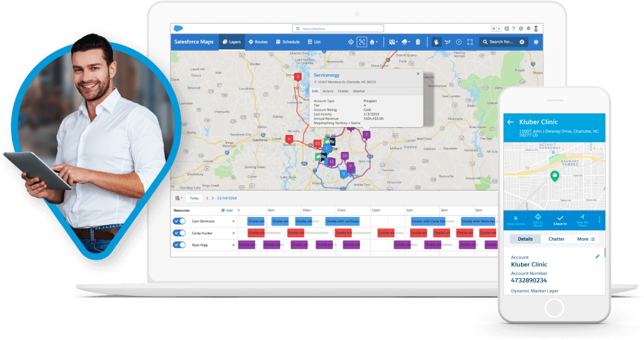Click the Onsite with Wells event
The image size is (644, 340).
point(478,222)
